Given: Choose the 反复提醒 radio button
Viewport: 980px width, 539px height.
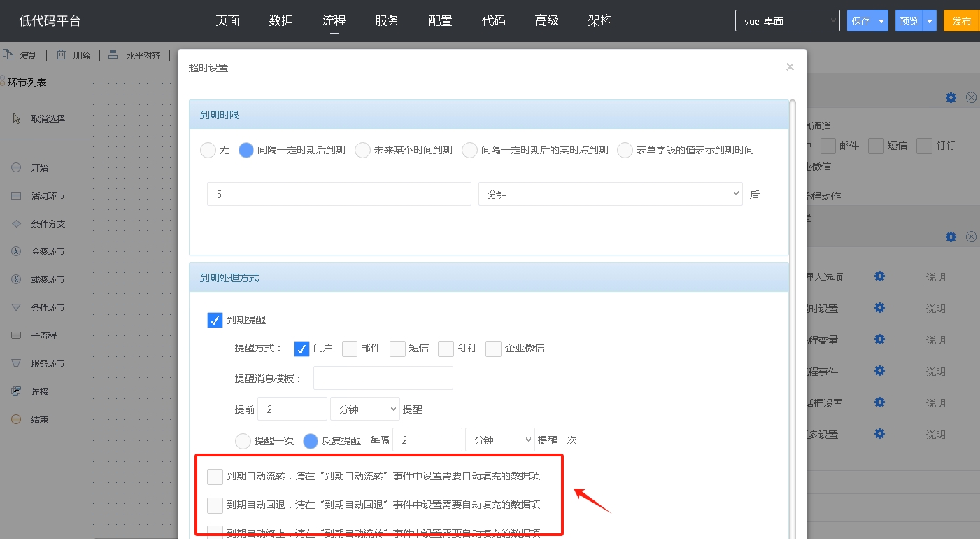Looking at the screenshot, I should tap(311, 441).
